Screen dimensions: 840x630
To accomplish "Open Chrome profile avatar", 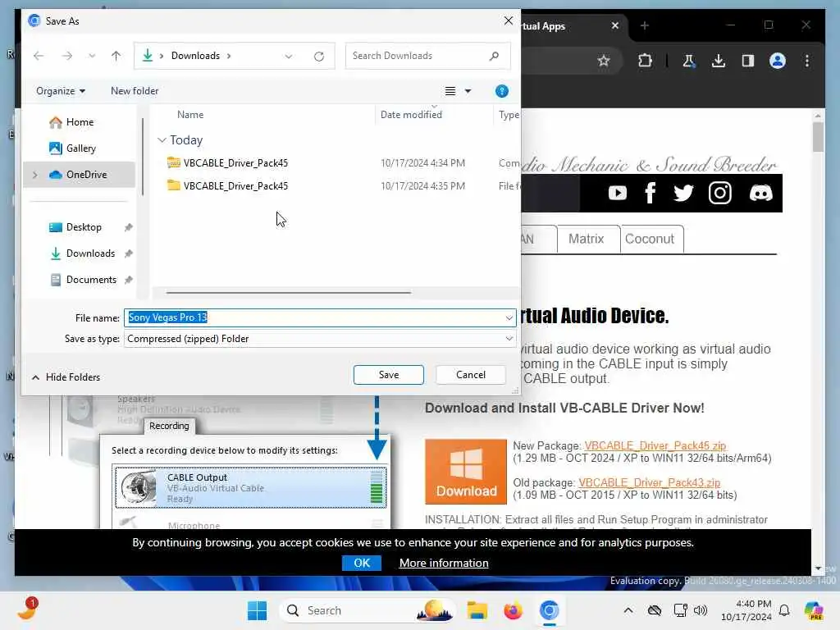I will point(778,61).
